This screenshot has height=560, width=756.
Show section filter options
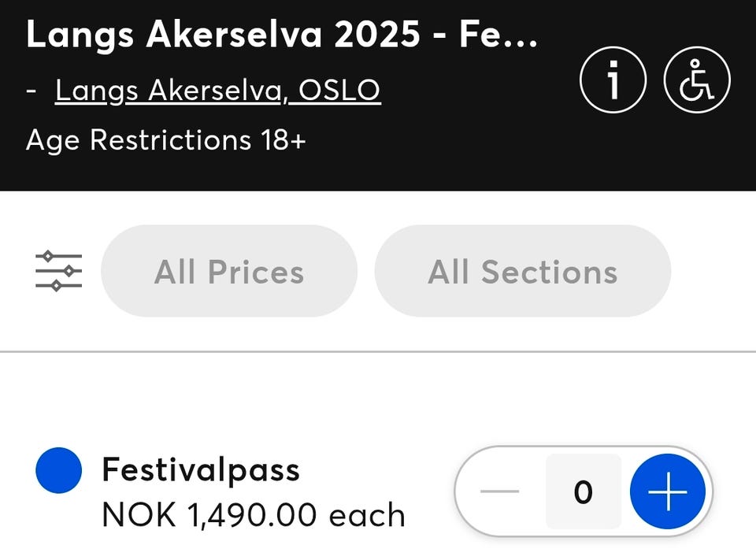click(522, 272)
